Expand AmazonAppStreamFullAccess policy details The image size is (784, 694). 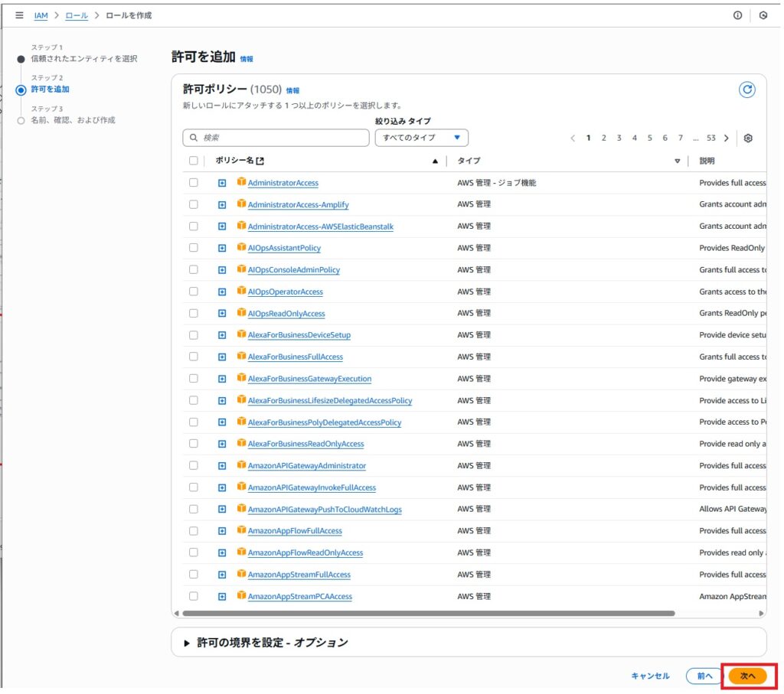point(222,575)
